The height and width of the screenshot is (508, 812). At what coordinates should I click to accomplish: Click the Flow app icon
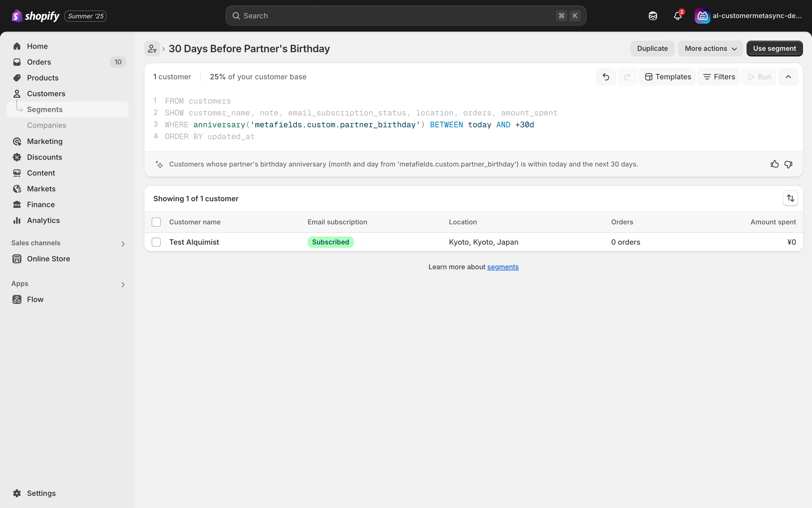pos(17,299)
